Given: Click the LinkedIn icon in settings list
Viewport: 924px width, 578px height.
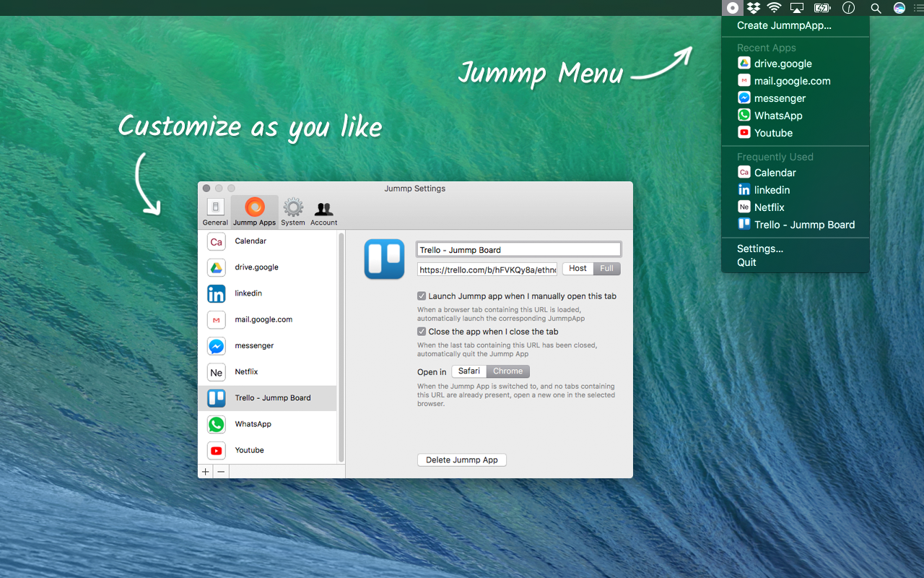Looking at the screenshot, I should [217, 293].
